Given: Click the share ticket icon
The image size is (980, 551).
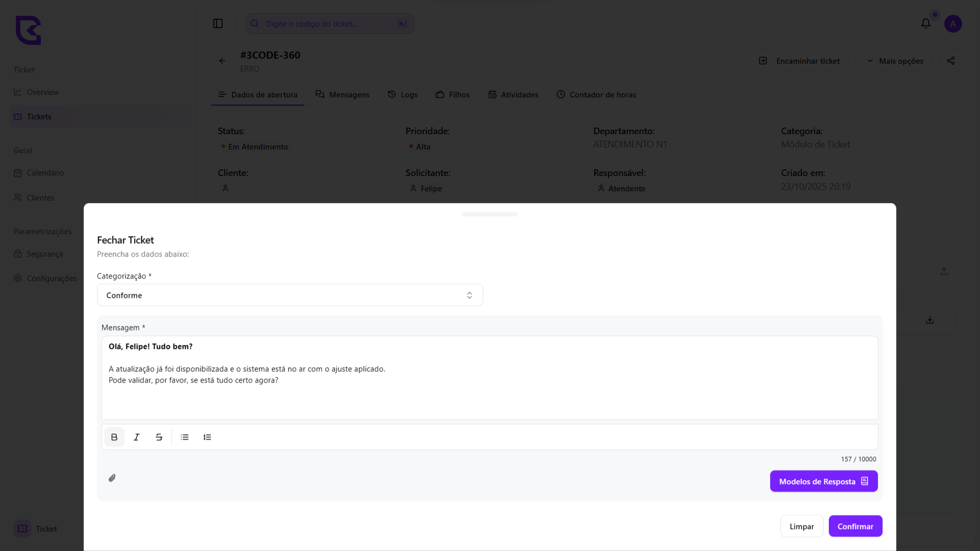Looking at the screenshot, I should pos(950,61).
